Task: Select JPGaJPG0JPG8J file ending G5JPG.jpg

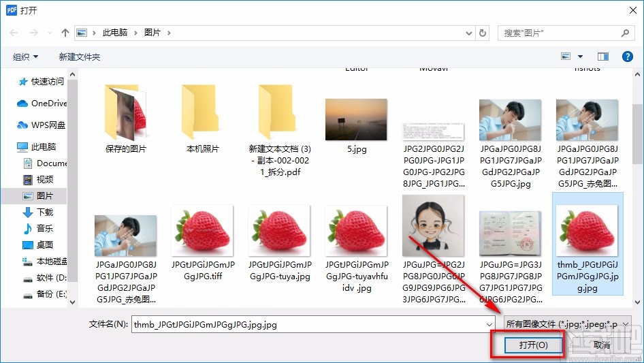Action: click(511, 144)
